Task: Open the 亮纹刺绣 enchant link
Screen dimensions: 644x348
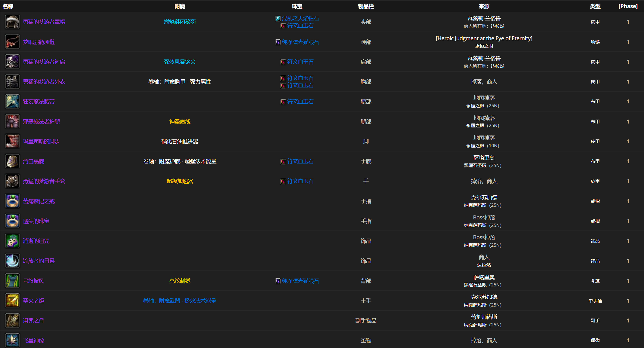Action: 180,281
